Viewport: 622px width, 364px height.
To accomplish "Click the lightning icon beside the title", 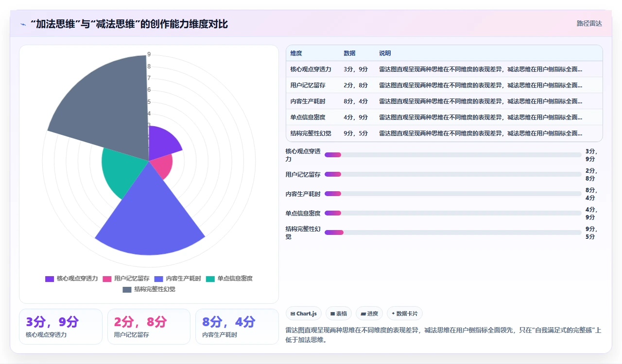I will [23, 24].
